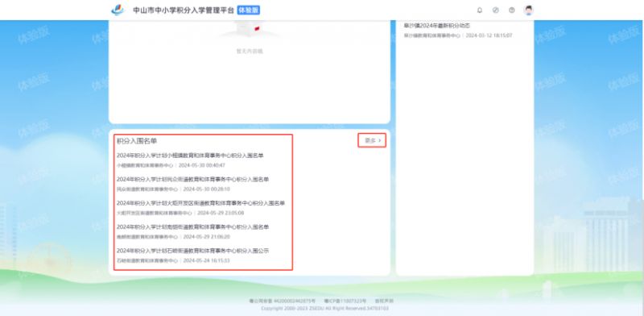The width and height of the screenshot is (644, 316).
Task: Click the 积分入围名单 section heading
Action: coord(137,141)
